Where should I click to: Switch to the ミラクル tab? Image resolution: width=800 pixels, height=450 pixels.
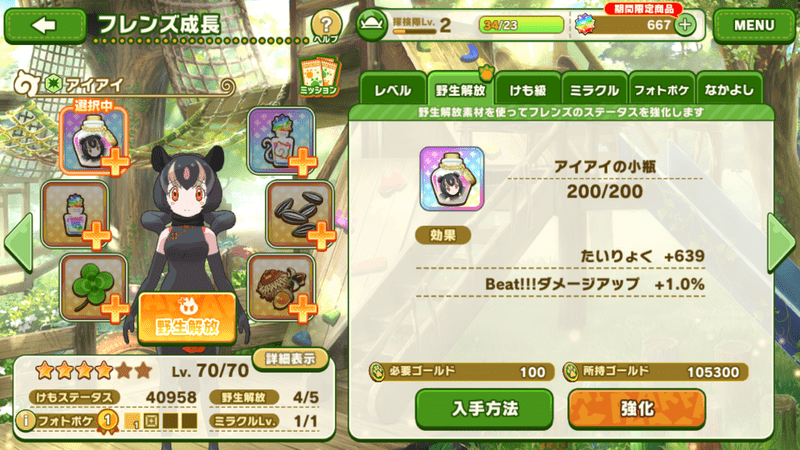[594, 90]
